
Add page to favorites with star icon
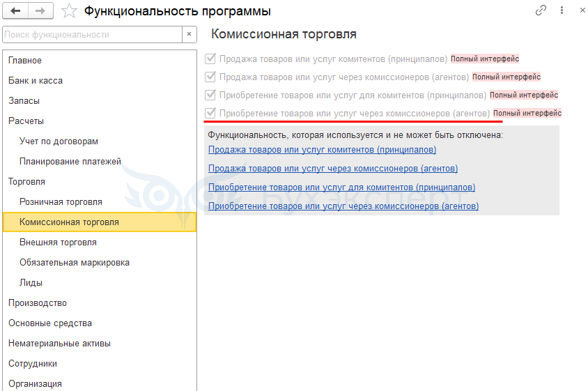[x=69, y=11]
